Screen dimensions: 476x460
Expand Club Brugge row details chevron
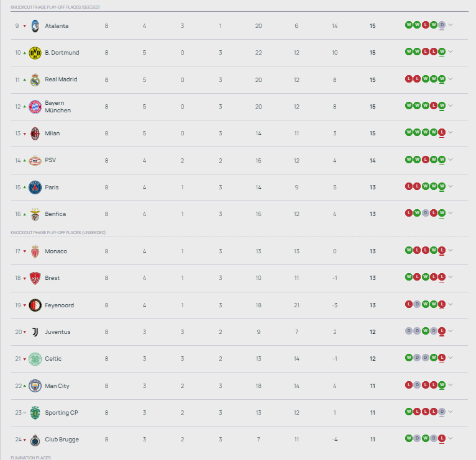click(x=451, y=440)
